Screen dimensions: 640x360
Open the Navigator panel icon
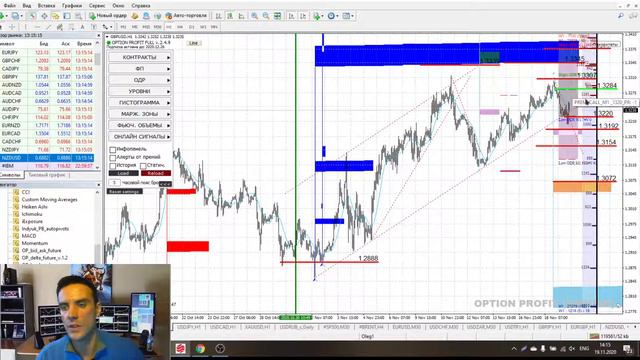(55, 16)
